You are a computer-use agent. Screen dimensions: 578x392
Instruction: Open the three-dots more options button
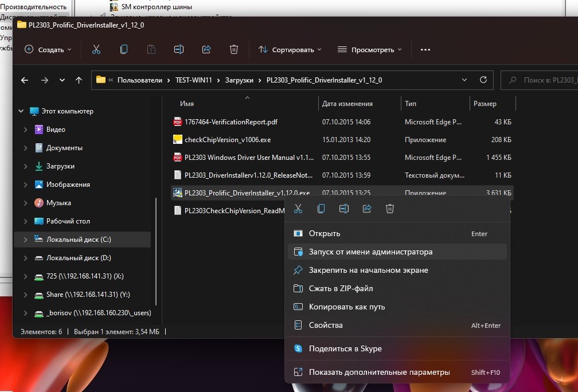(425, 50)
